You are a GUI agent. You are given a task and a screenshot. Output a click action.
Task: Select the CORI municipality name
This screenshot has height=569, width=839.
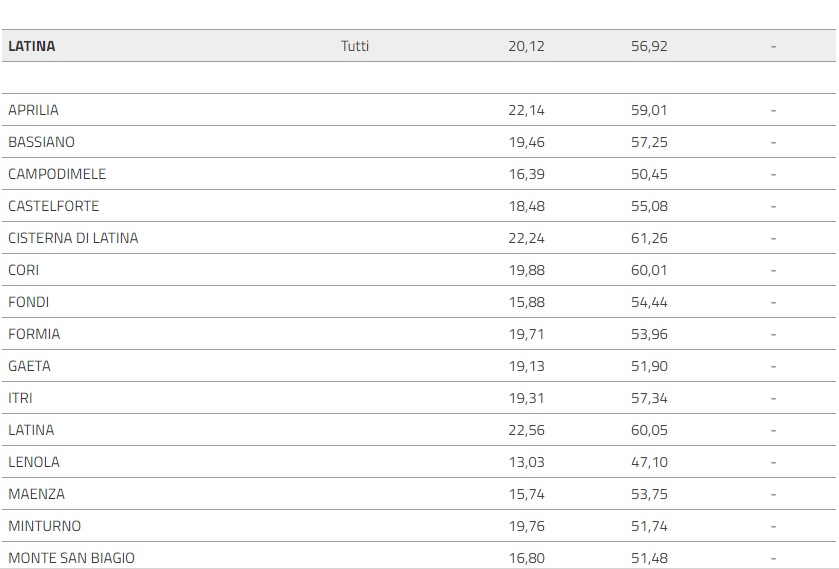click(24, 270)
